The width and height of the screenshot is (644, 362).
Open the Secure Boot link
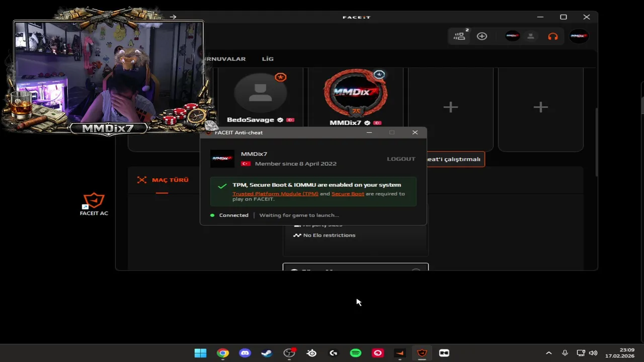tap(348, 194)
